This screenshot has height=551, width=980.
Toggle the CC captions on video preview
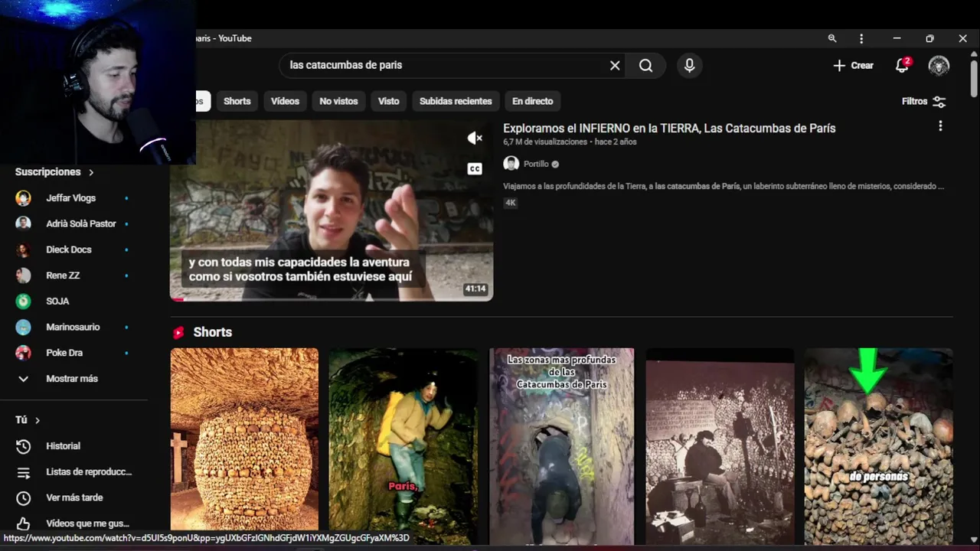click(x=475, y=169)
